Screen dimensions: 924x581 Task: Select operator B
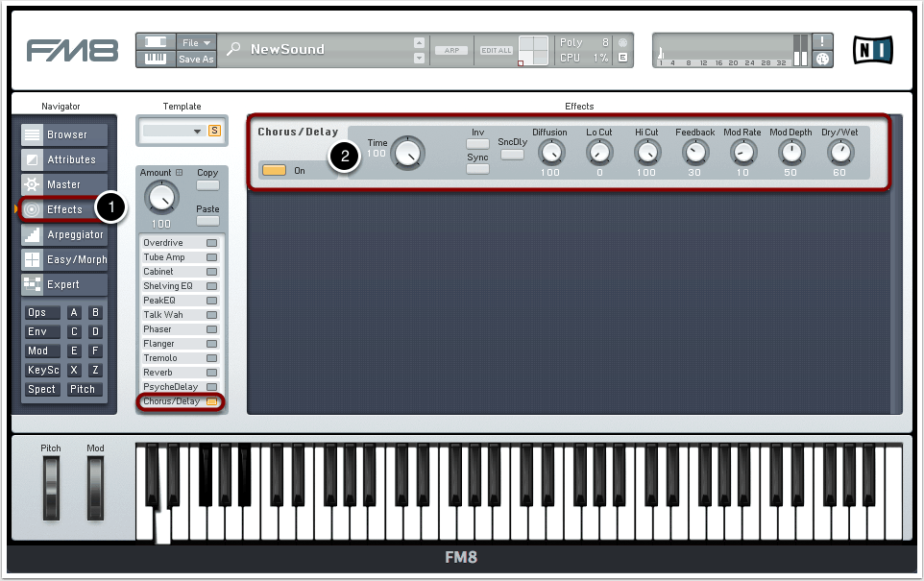(x=95, y=312)
